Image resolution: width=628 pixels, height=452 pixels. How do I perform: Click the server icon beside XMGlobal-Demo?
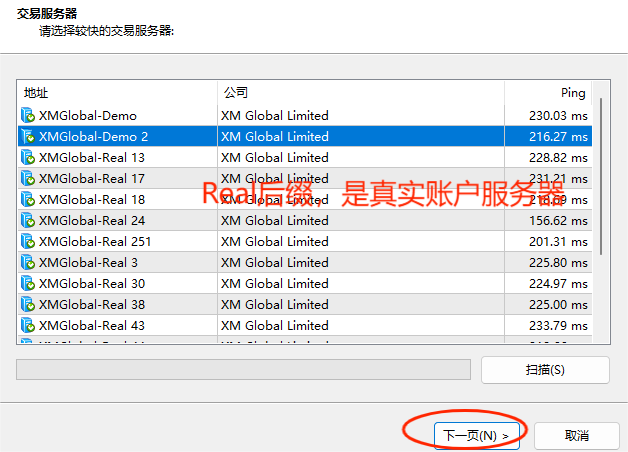pyautogui.click(x=28, y=115)
